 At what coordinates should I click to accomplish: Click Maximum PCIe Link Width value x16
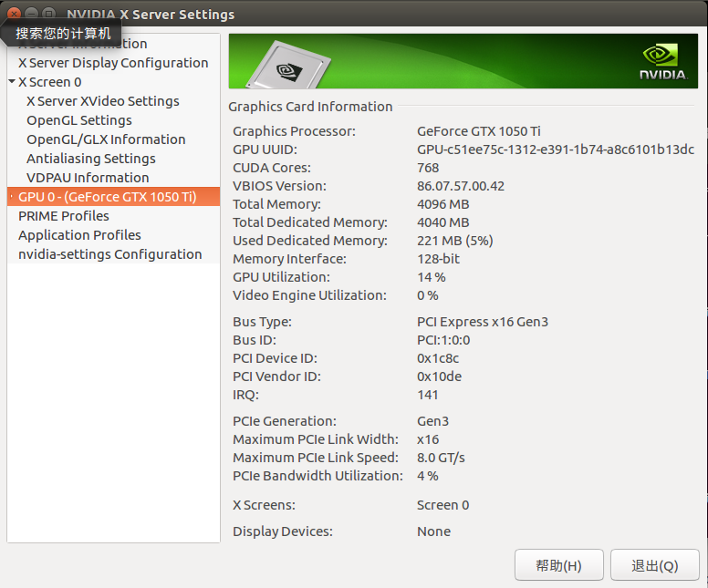[428, 439]
